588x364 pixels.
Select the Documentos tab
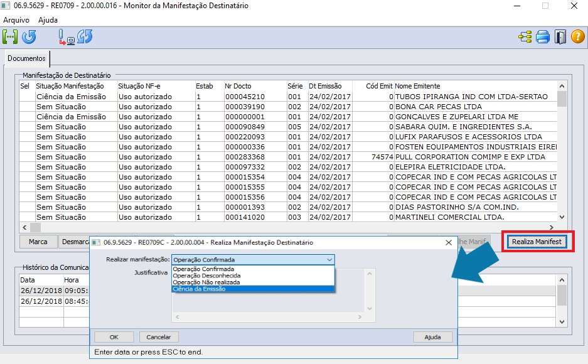click(x=26, y=58)
